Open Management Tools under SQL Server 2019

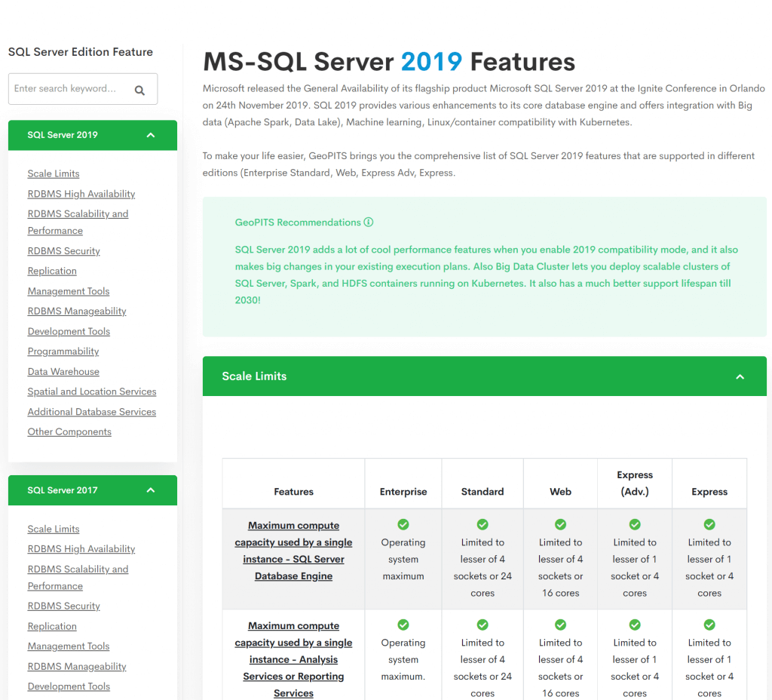click(x=69, y=291)
